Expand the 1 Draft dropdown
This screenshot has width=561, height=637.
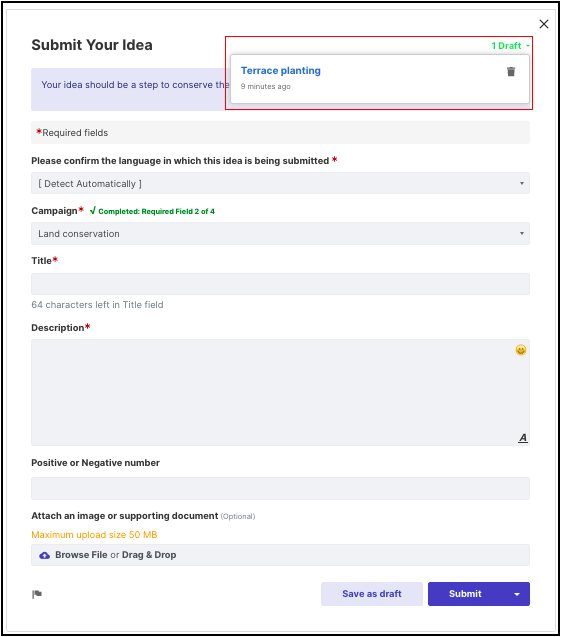coord(510,46)
